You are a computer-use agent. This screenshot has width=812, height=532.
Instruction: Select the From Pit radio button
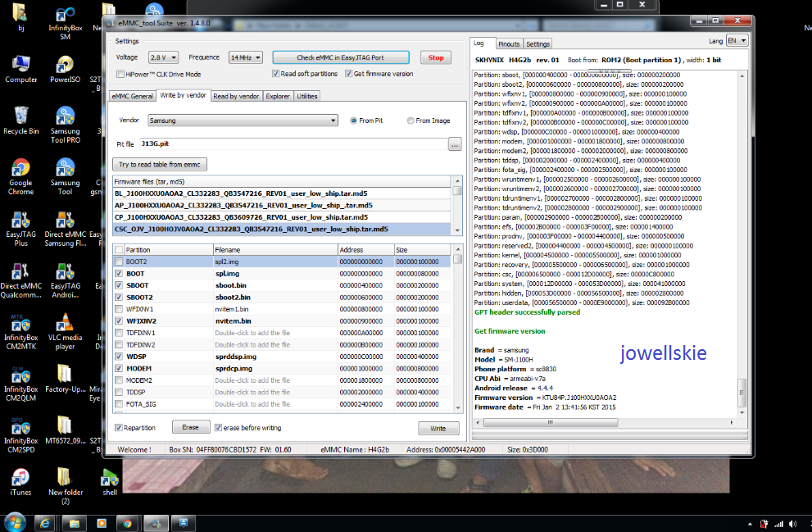(x=354, y=120)
